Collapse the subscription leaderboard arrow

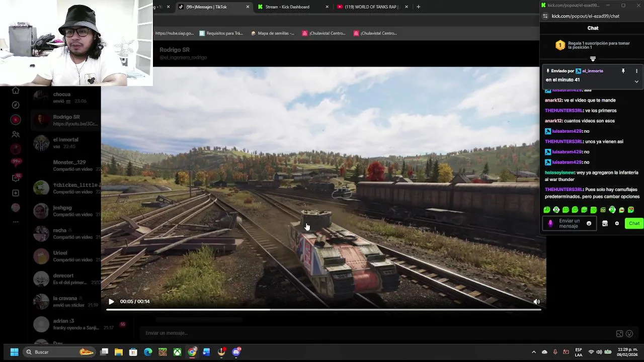point(593,59)
